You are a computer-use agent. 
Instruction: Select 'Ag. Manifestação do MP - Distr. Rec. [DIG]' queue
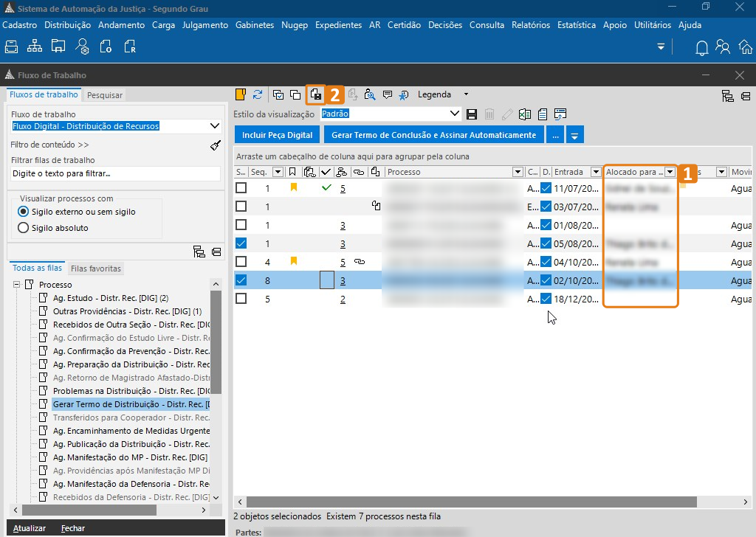pyautogui.click(x=130, y=457)
